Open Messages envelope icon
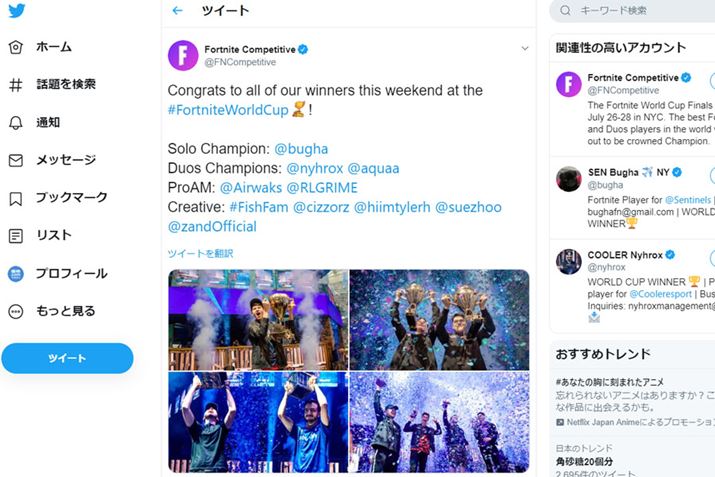This screenshot has width=715, height=477. 16,160
